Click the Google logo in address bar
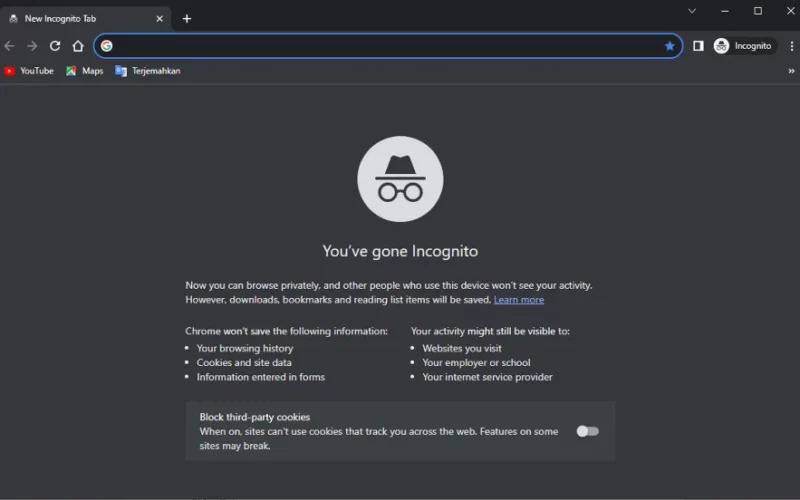Image resolution: width=800 pixels, height=500 pixels. 107,46
